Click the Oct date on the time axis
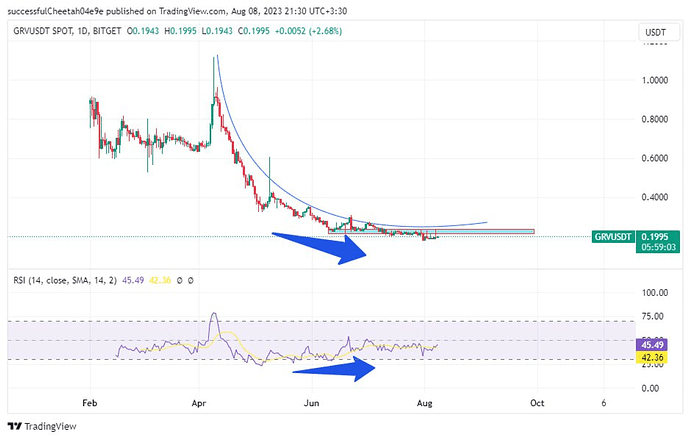Image resolution: width=690 pixels, height=438 pixels. click(x=536, y=402)
